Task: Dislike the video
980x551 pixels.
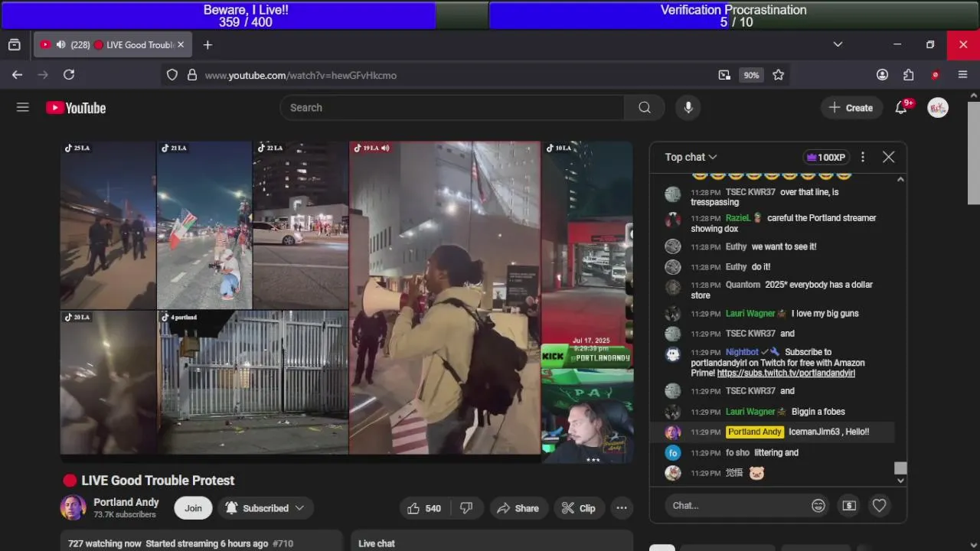Action: click(466, 508)
